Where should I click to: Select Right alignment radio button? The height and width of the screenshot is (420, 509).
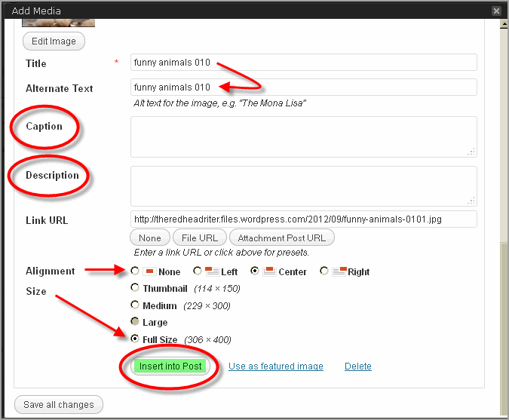click(x=323, y=271)
